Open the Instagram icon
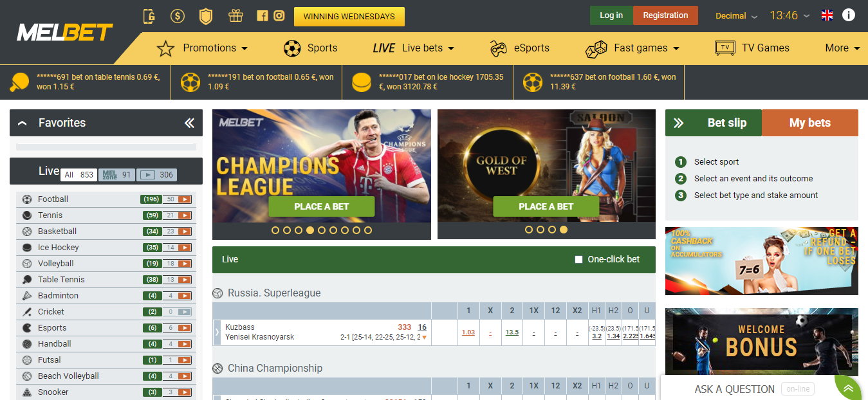This screenshot has width=868, height=400. [279, 16]
